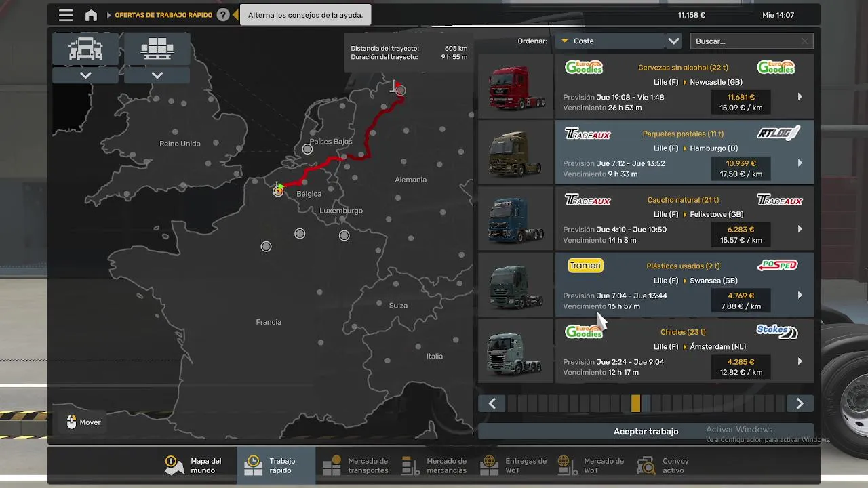Click Tradeaux destination logo for Felixstowe
The height and width of the screenshot is (488, 868).
(780, 200)
